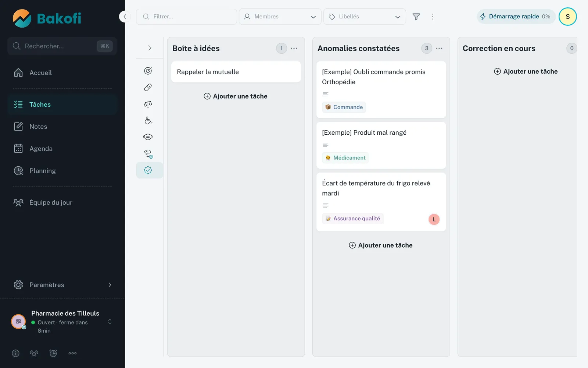Viewport: 588px width, 368px height.
Task: Click the team icon in the sidebar footer
Action: point(34,353)
